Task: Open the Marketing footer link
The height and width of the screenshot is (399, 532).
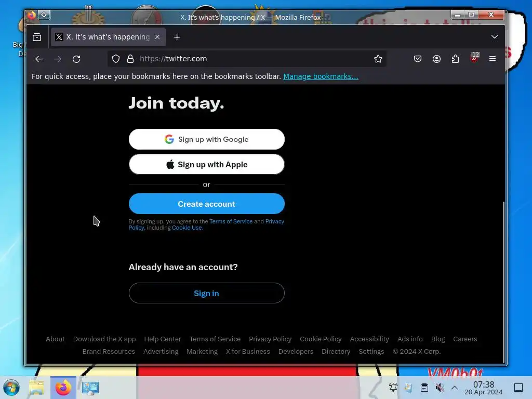Action: click(202, 352)
